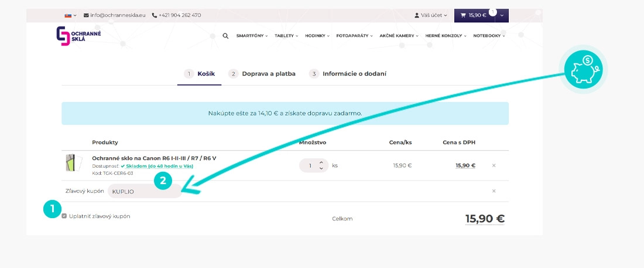Open the Váš účet account menu
Image resolution: width=644 pixels, height=268 pixels.
pos(431,15)
